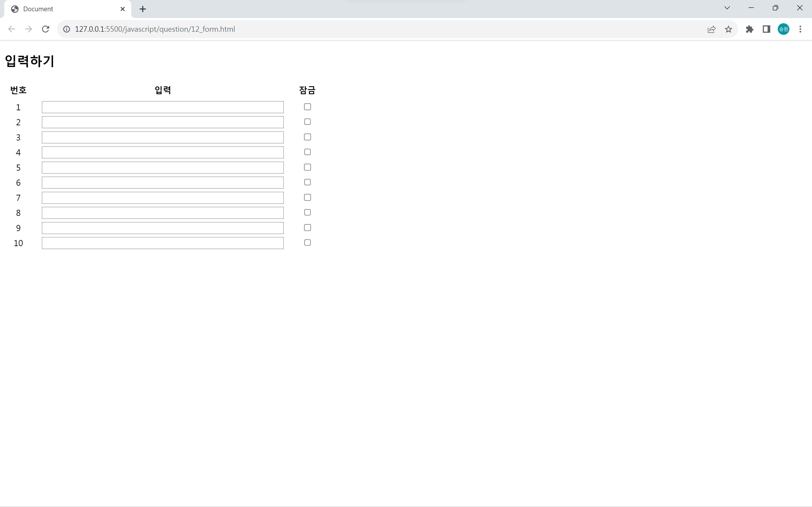Image resolution: width=812 pixels, height=507 pixels.
Task: Focus the text input in row 3
Action: [x=163, y=137]
